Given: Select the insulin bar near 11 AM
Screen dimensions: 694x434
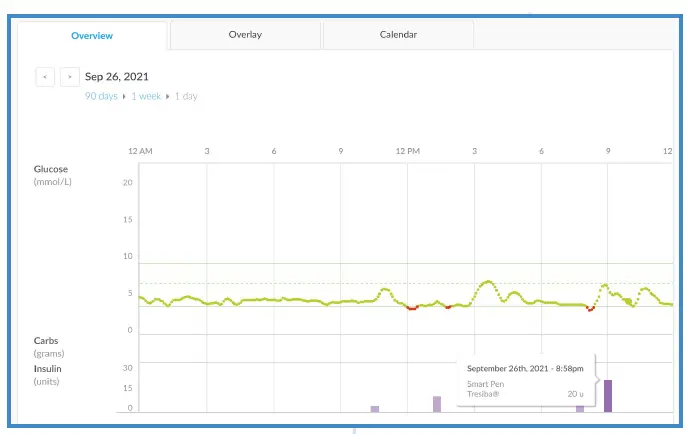Looking at the screenshot, I should coord(375,408).
